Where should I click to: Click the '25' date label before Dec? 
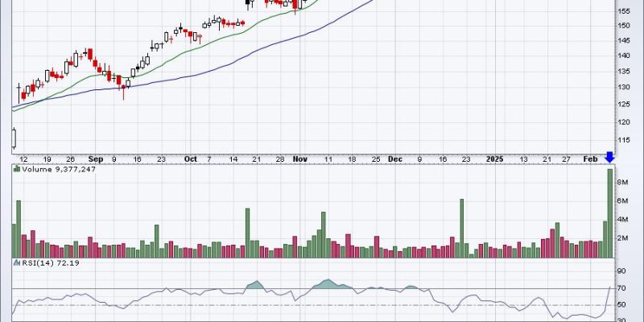pos(376,159)
